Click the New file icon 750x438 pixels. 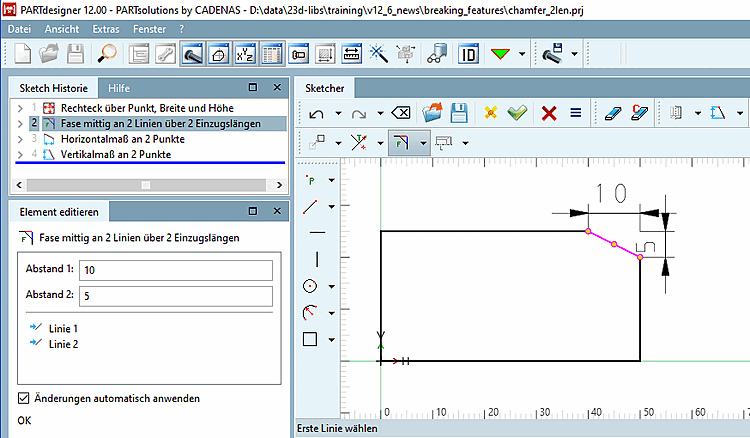tap(22, 54)
